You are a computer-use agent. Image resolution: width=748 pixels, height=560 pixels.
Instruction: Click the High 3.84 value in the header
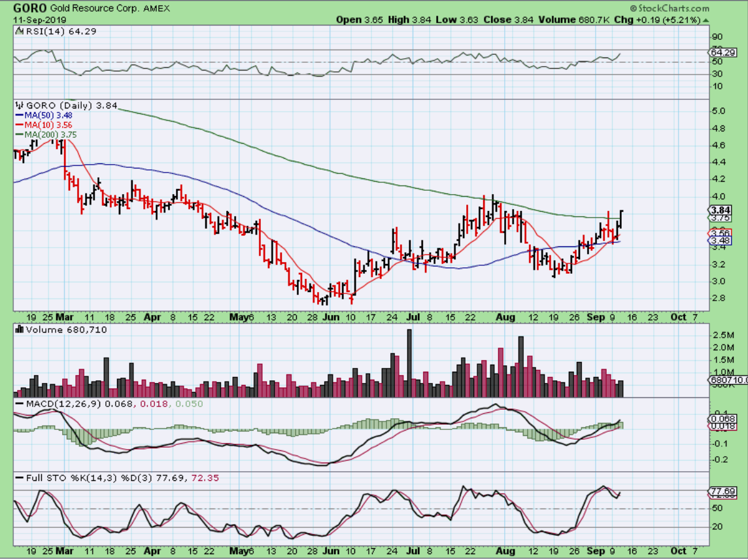coord(409,20)
